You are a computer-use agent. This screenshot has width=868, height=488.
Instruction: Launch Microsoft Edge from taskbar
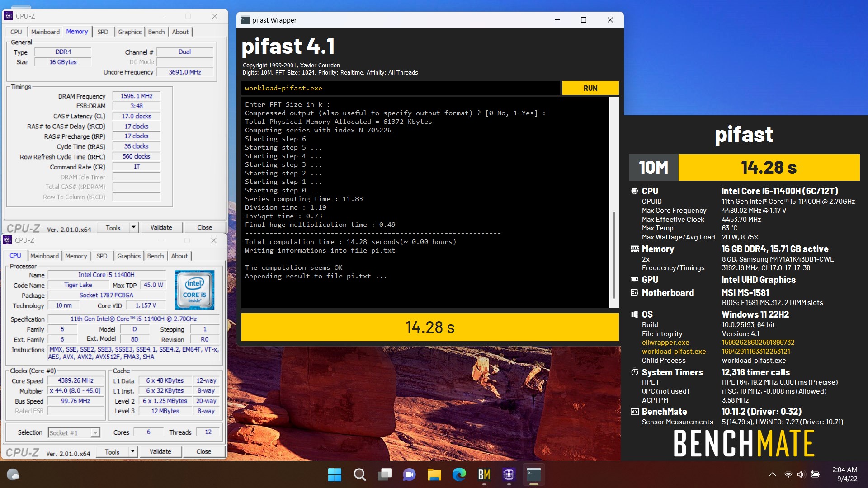[x=459, y=474]
